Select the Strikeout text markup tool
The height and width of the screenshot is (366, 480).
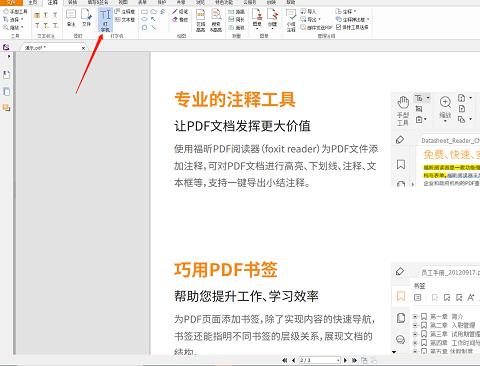tap(37, 25)
